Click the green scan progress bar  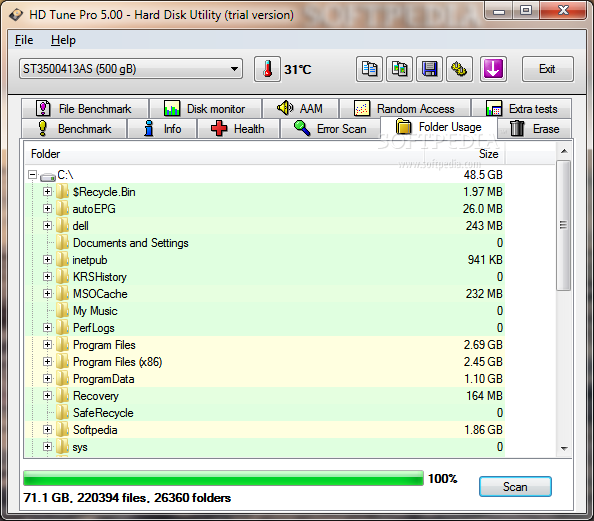coord(224,478)
